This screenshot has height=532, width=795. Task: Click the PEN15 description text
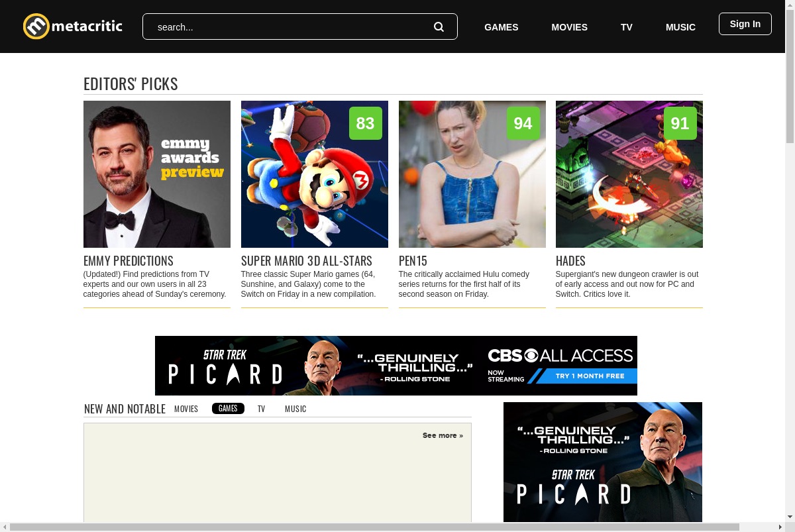click(x=464, y=284)
